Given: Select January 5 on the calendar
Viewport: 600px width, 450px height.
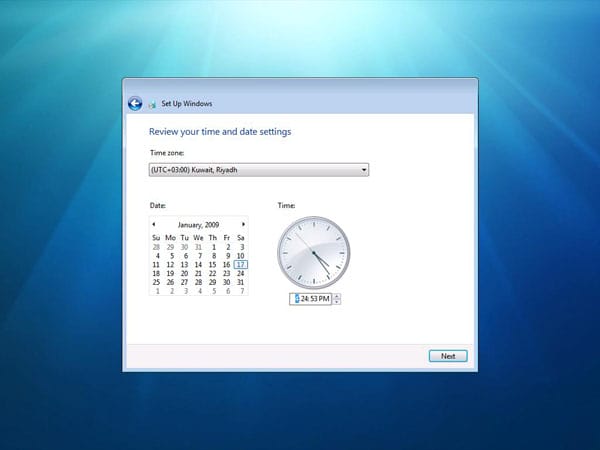Looking at the screenshot, I should tap(170, 255).
